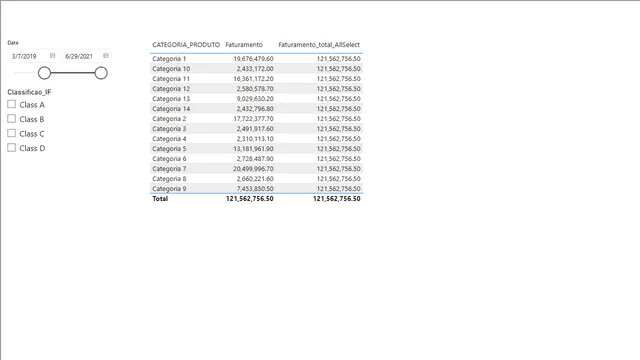Click the end date field 6/29/2021
The height and width of the screenshot is (360, 640).
tap(86, 56)
